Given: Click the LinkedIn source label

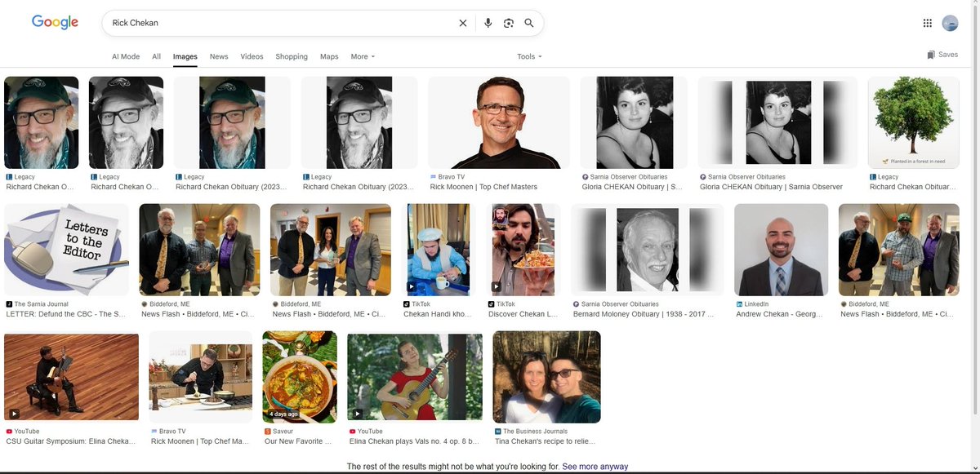Looking at the screenshot, I should click(756, 303).
